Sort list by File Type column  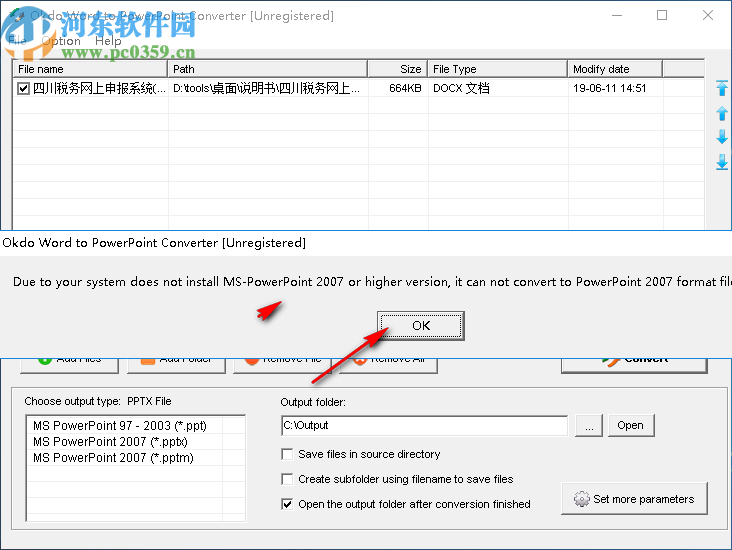click(x=498, y=69)
